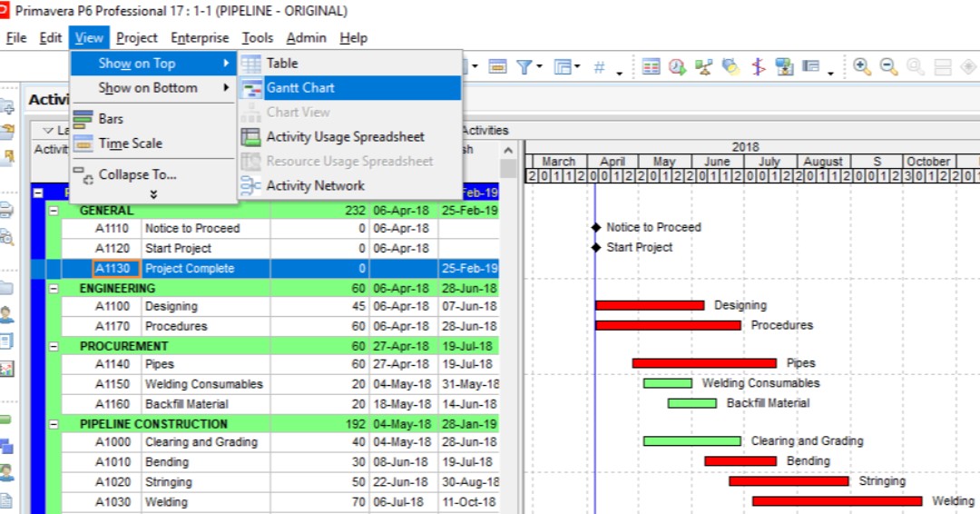Click Stringing finish date 30-Aug-18

(470, 482)
